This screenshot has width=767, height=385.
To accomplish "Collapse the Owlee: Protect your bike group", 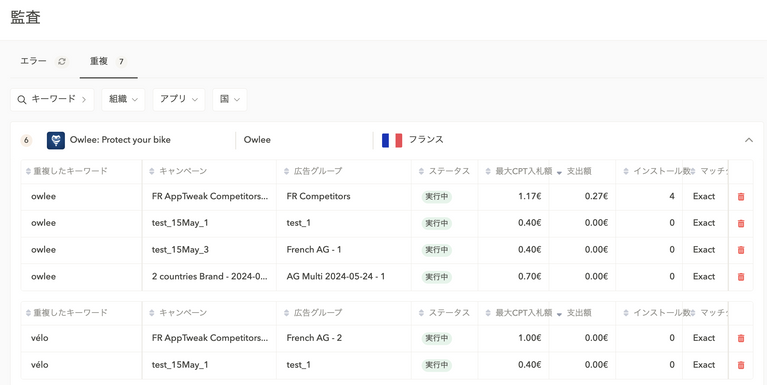I will click(x=748, y=140).
